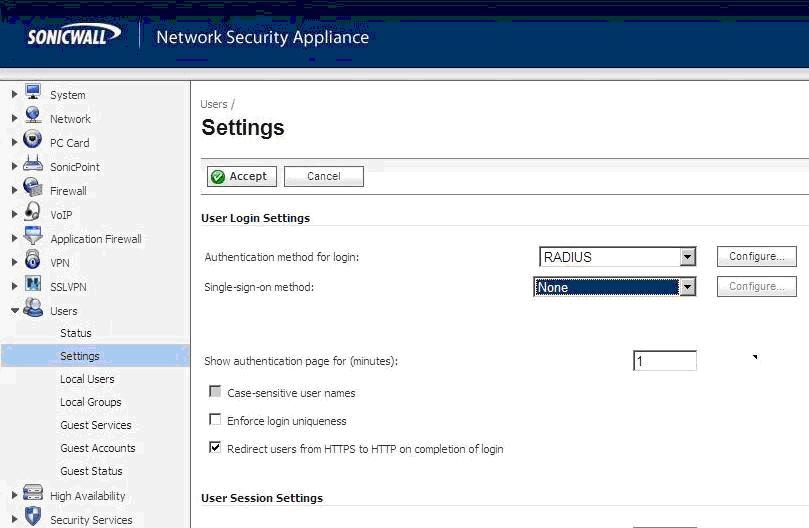Click Configure button next to RADIUS

click(756, 257)
